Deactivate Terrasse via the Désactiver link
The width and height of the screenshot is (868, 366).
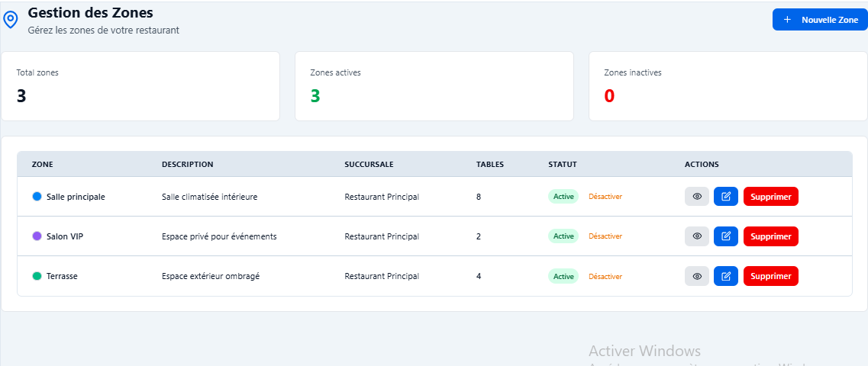605,276
